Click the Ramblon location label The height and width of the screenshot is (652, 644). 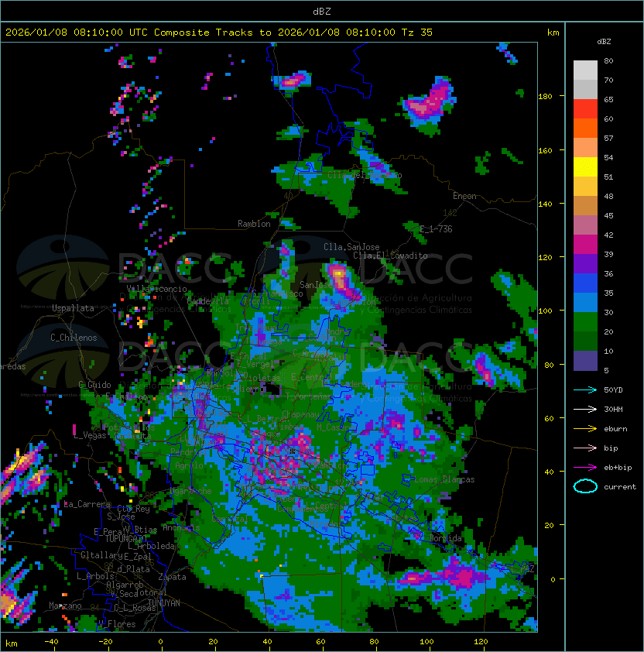[x=254, y=224]
